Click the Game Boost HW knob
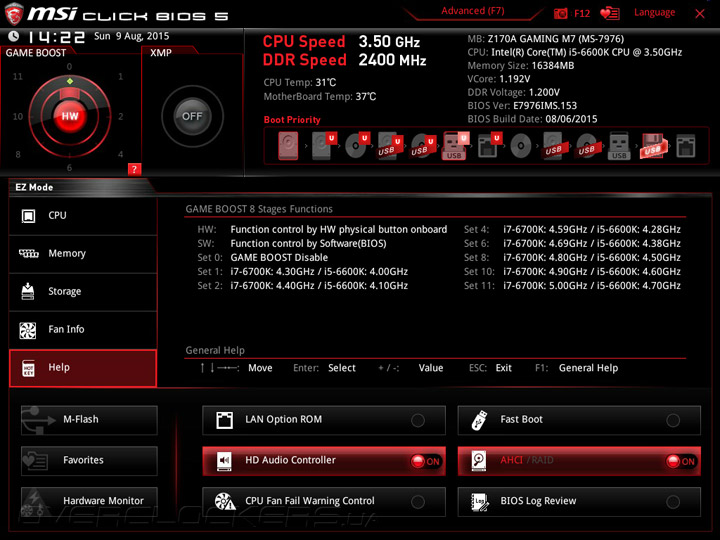 point(70,116)
